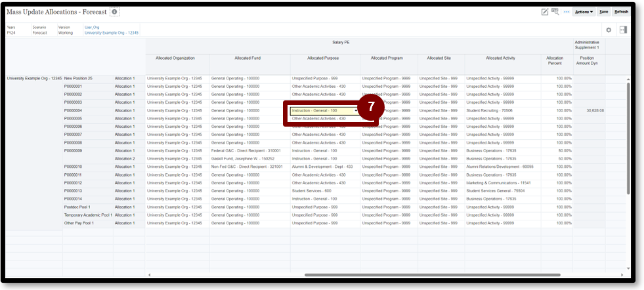
Task: Open the edit form pencil icon
Action: [545, 12]
